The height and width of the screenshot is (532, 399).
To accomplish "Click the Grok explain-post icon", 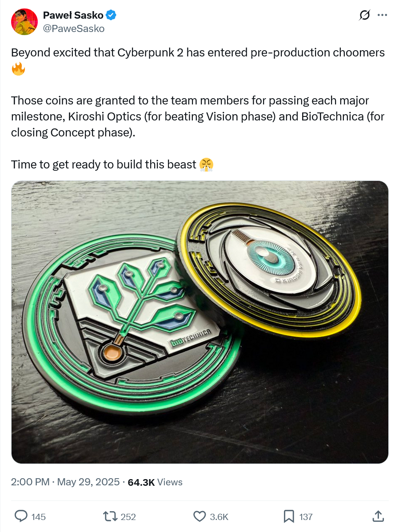I will pos(364,15).
